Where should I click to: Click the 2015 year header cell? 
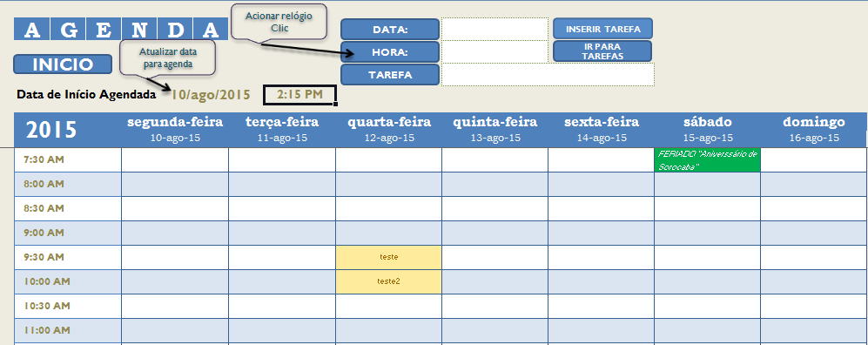[68, 130]
